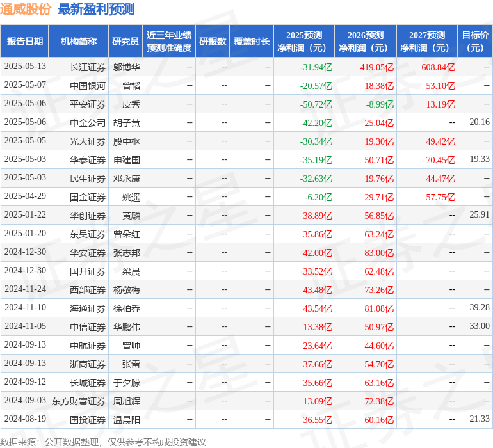The width and height of the screenshot is (493, 448).
Task: Click the 近三年业绩预测准确度 column header
Action: (168, 42)
